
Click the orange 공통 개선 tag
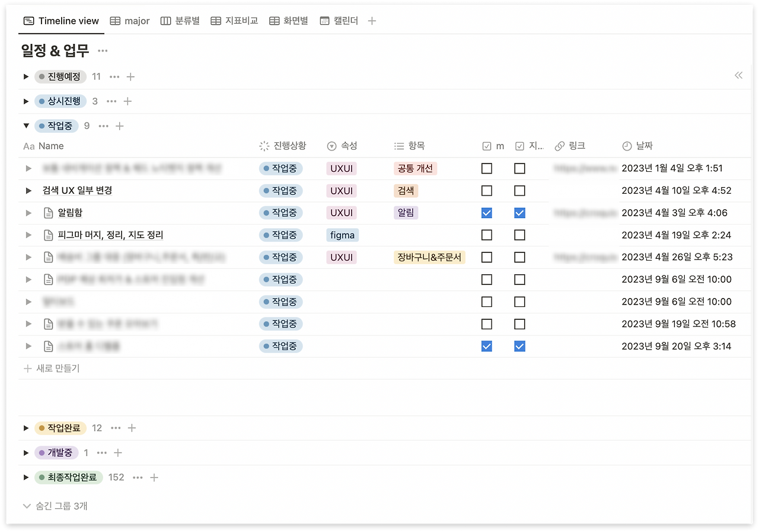pyautogui.click(x=414, y=168)
